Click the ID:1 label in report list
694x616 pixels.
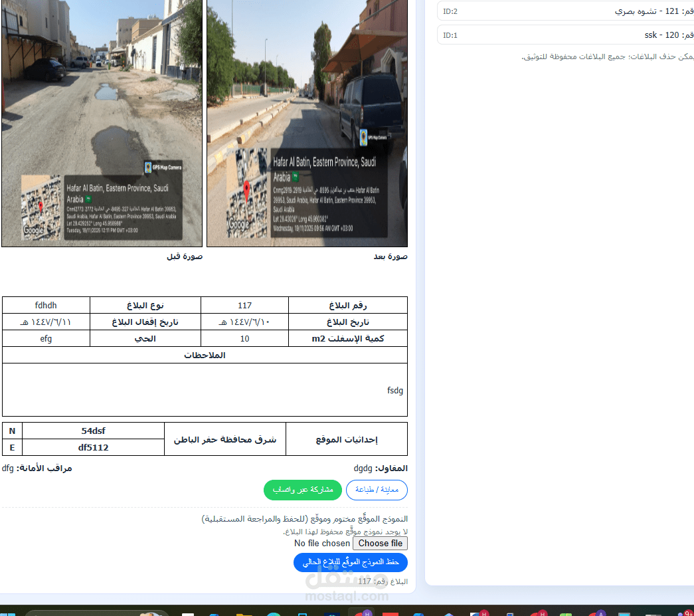coord(450,35)
